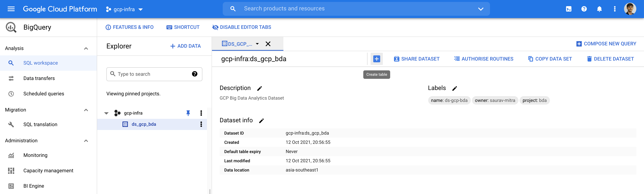644x194 pixels.
Task: Close the DS_GCP_ dataset tab
Action: pyautogui.click(x=268, y=44)
